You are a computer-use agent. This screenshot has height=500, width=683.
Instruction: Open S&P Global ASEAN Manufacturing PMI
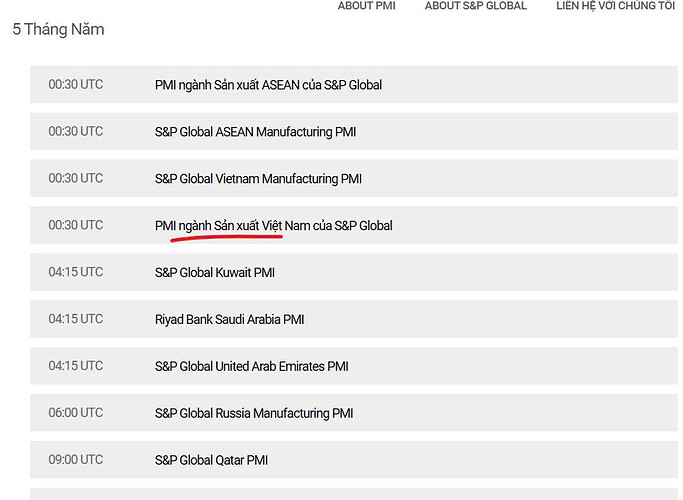click(255, 132)
